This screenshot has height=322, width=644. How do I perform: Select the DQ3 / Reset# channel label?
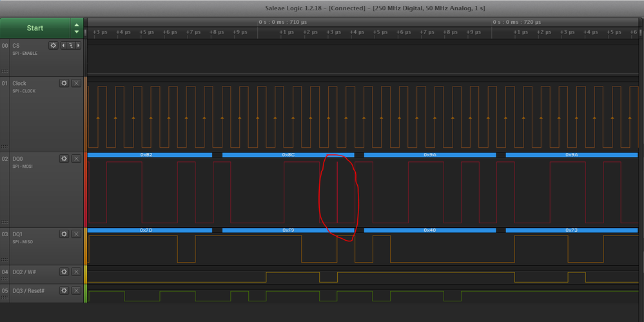(28, 290)
